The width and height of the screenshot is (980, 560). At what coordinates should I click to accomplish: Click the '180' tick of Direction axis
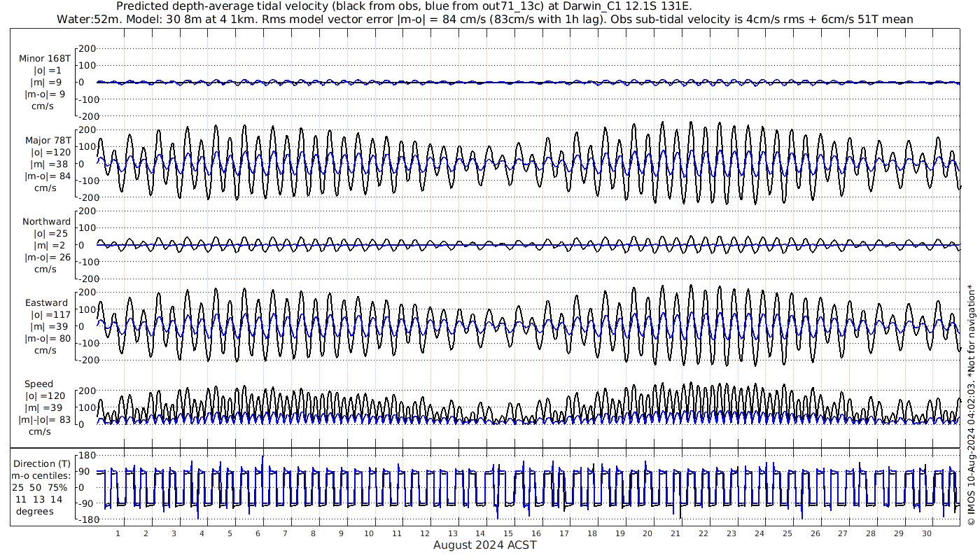[x=86, y=456]
